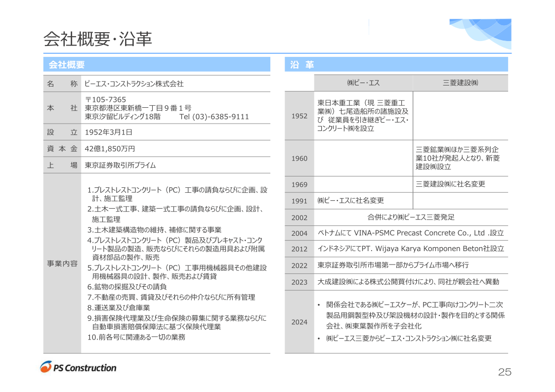Select the 2022 year cell
Image resolution: width=555 pixels, height=392 pixels.
click(299, 265)
